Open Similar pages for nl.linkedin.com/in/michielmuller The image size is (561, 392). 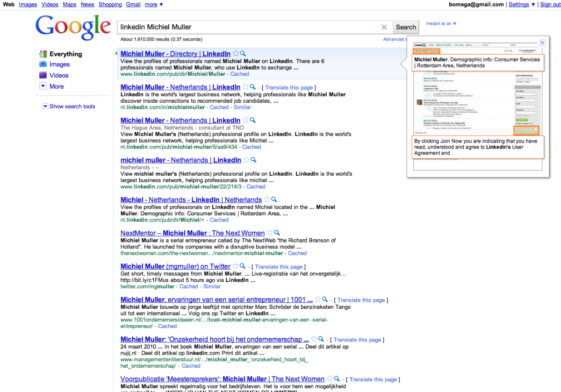coord(242,107)
